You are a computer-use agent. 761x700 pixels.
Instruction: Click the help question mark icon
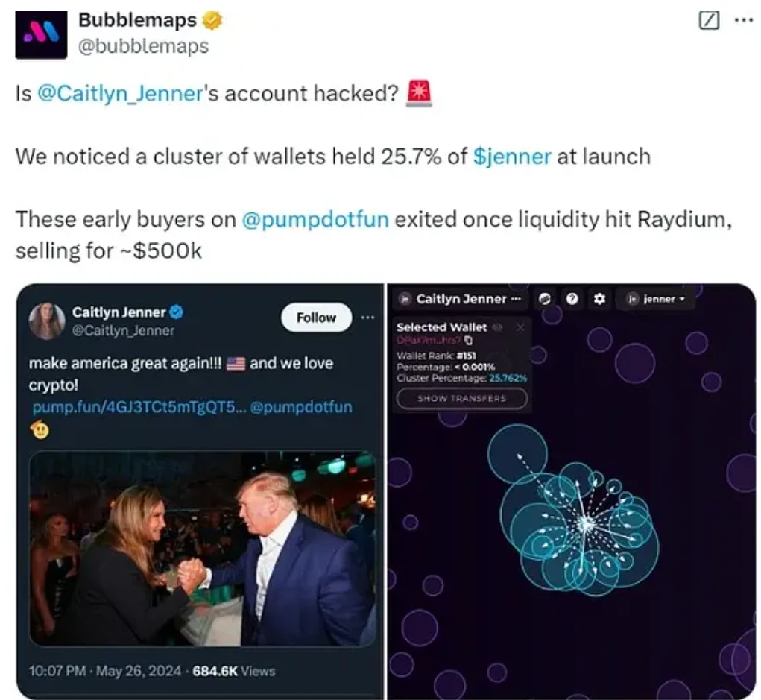[572, 299]
